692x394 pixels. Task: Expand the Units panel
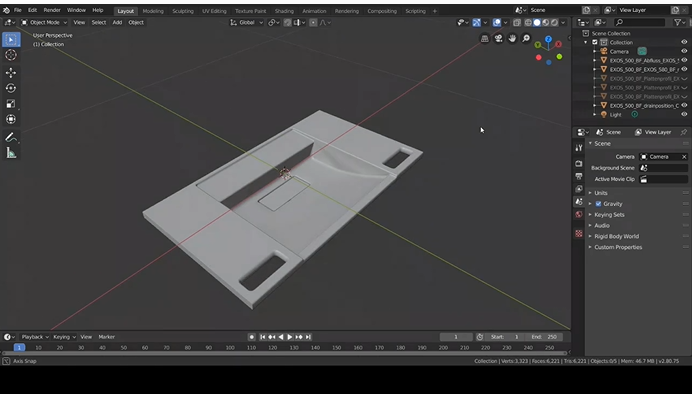coord(601,193)
